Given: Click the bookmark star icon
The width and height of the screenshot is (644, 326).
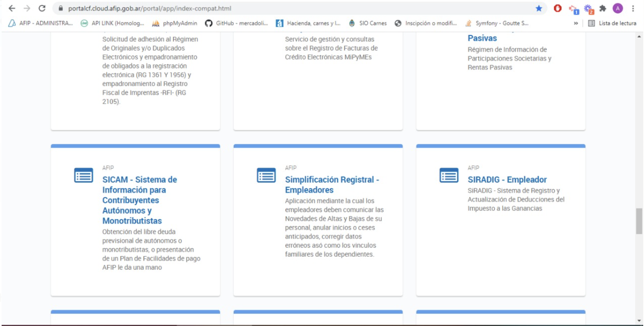Looking at the screenshot, I should click(x=539, y=8).
